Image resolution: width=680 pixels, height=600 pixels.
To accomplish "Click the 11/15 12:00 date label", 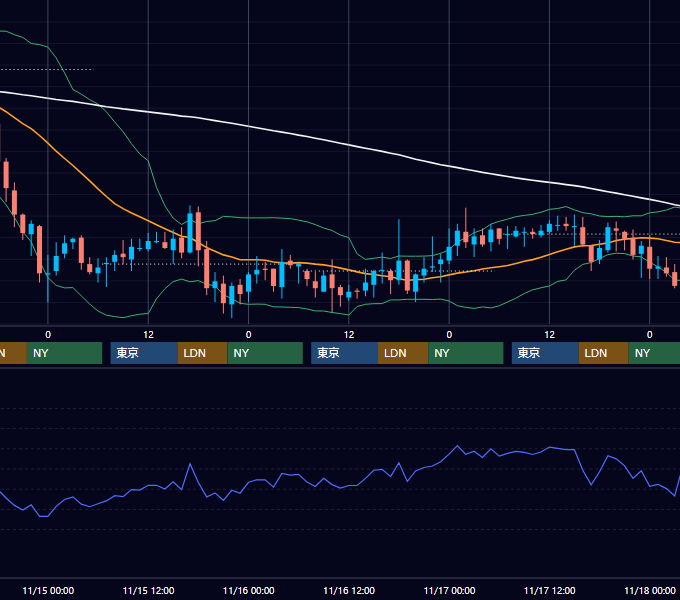I will [x=148, y=590].
